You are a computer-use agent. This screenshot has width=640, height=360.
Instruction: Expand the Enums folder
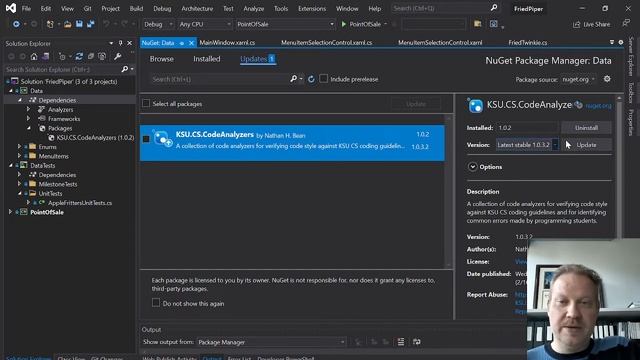pos(19,147)
